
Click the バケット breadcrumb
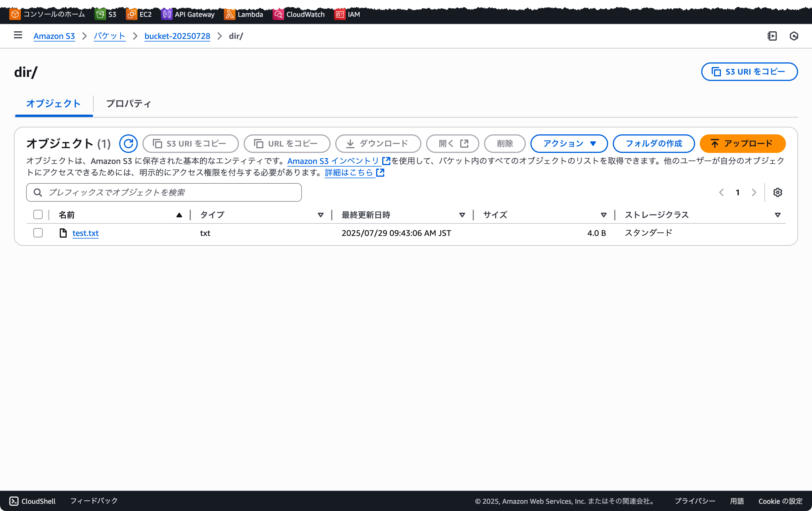click(x=110, y=36)
